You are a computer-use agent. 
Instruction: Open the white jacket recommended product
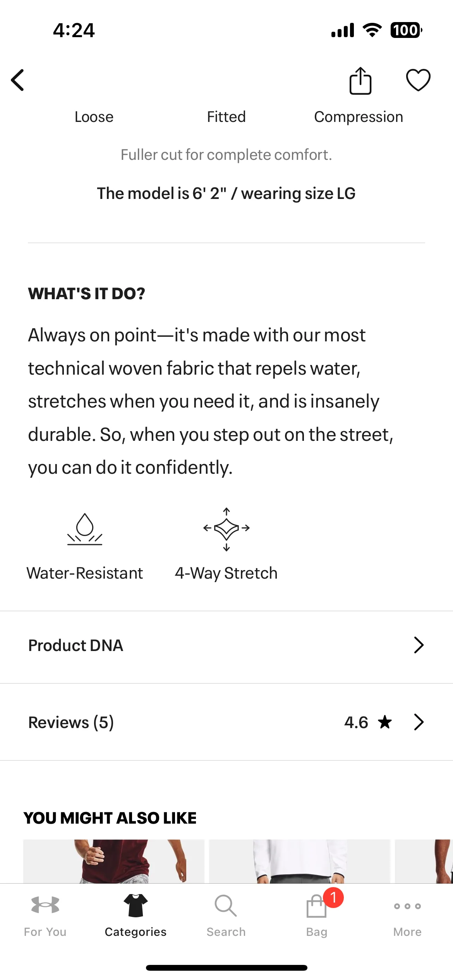300,861
